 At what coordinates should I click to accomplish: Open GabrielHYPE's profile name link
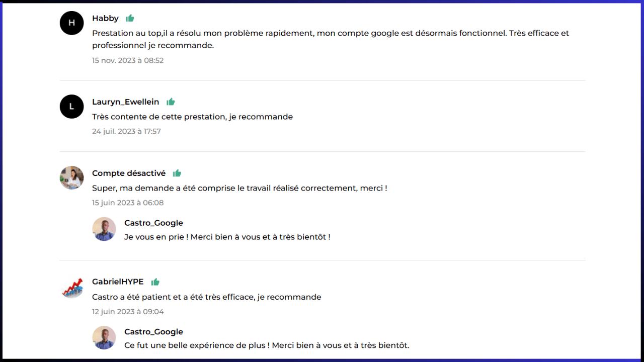click(118, 282)
